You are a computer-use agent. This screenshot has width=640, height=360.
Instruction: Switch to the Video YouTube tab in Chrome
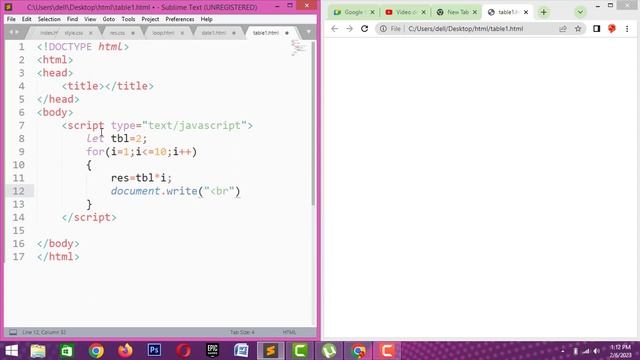pyautogui.click(x=405, y=12)
